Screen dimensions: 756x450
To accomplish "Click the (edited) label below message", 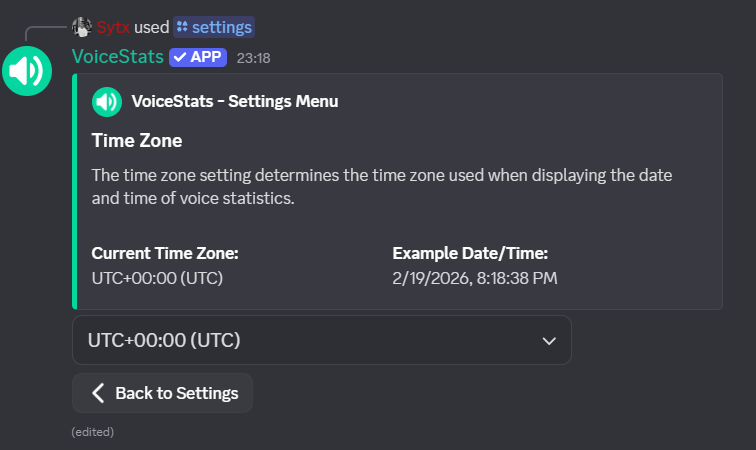I will coord(93,432).
